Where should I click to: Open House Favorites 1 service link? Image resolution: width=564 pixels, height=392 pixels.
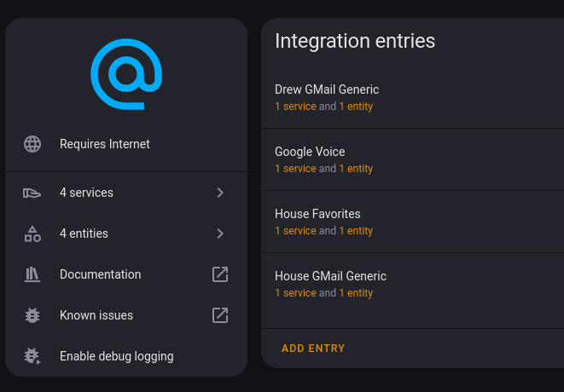coord(296,231)
